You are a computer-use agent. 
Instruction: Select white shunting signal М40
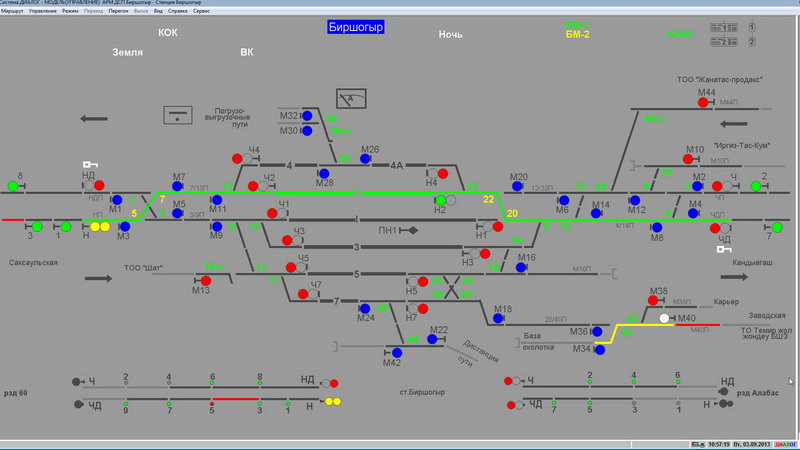(x=664, y=318)
